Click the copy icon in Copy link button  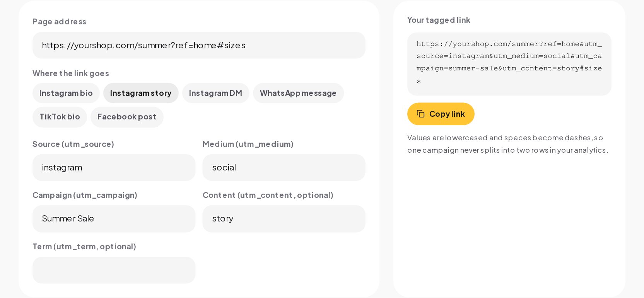pos(421,114)
